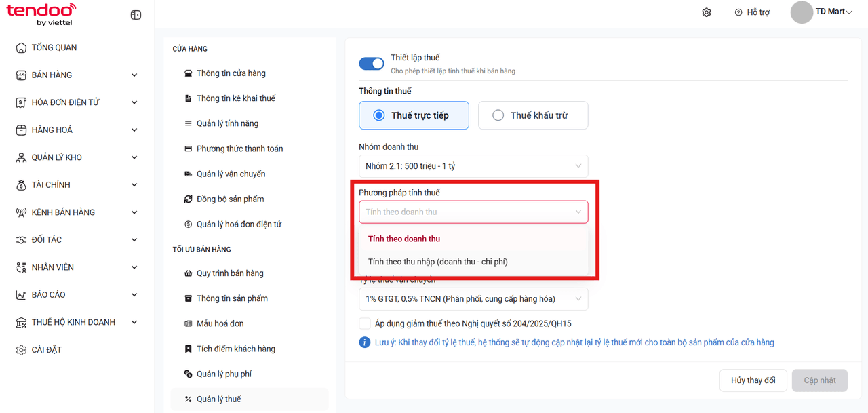This screenshot has width=868, height=413.
Task: Click the Thông tin kê khai thuế icon
Action: (188, 98)
